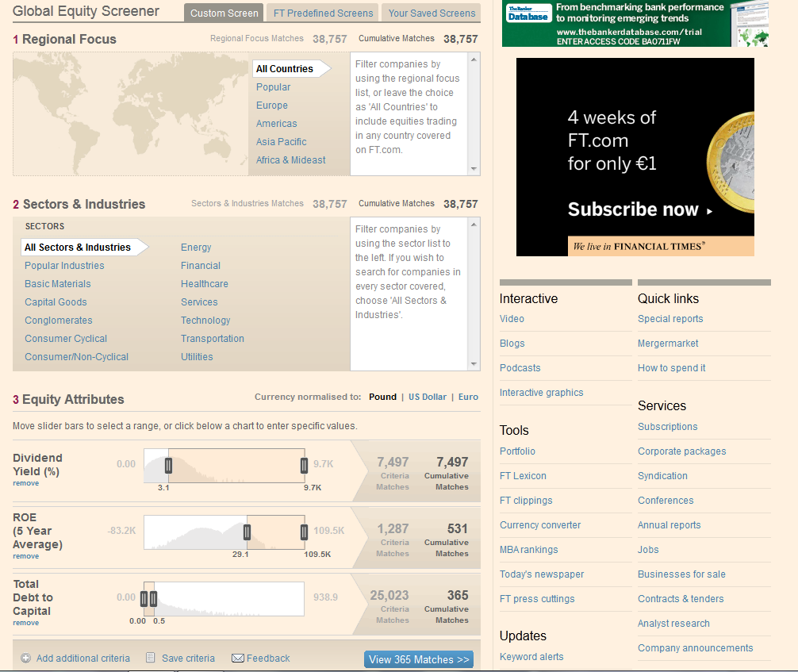The width and height of the screenshot is (798, 672).
Task: Filter by Healthcare sector
Action: click(x=205, y=284)
